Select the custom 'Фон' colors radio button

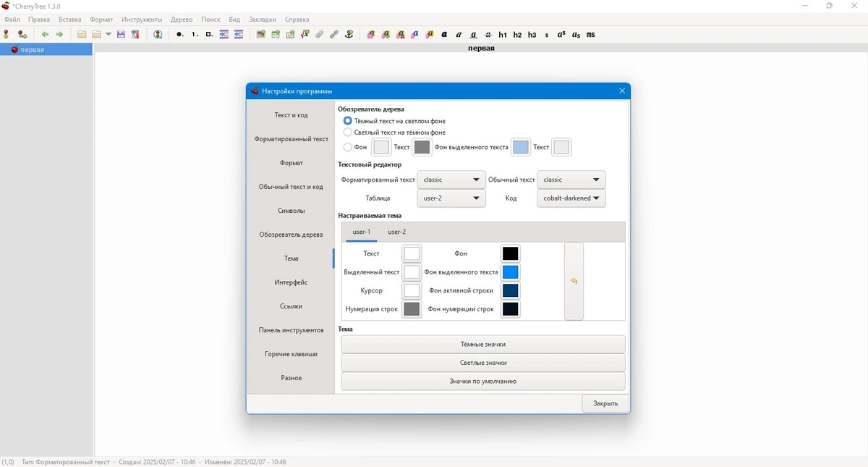tap(348, 147)
